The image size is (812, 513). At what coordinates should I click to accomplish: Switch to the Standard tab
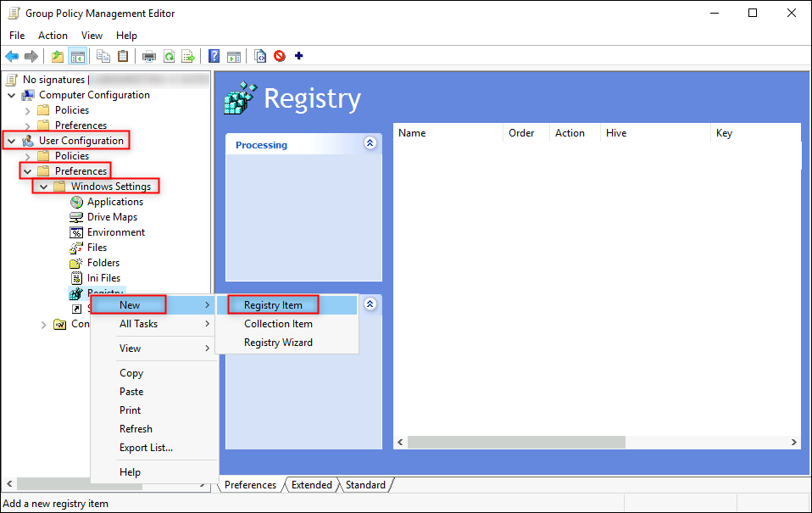[365, 485]
